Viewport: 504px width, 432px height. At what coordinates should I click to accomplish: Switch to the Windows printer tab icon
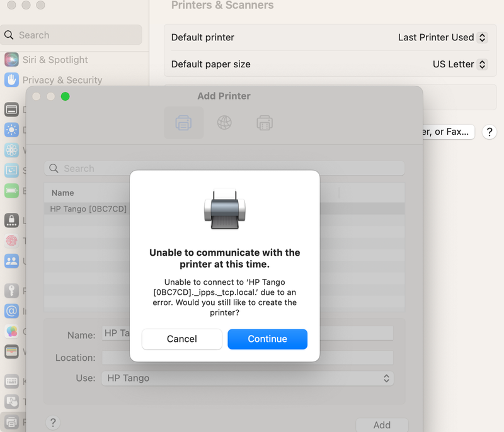265,123
